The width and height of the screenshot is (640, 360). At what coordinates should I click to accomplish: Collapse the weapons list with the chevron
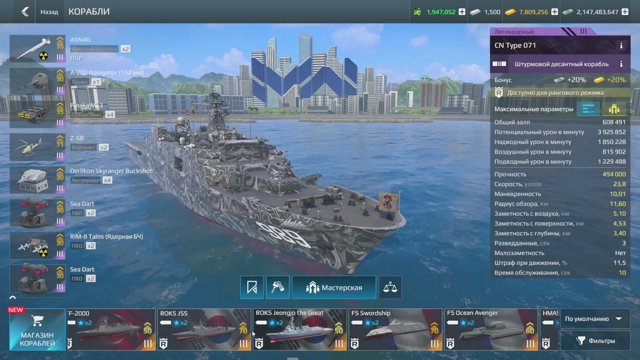(x=12, y=298)
